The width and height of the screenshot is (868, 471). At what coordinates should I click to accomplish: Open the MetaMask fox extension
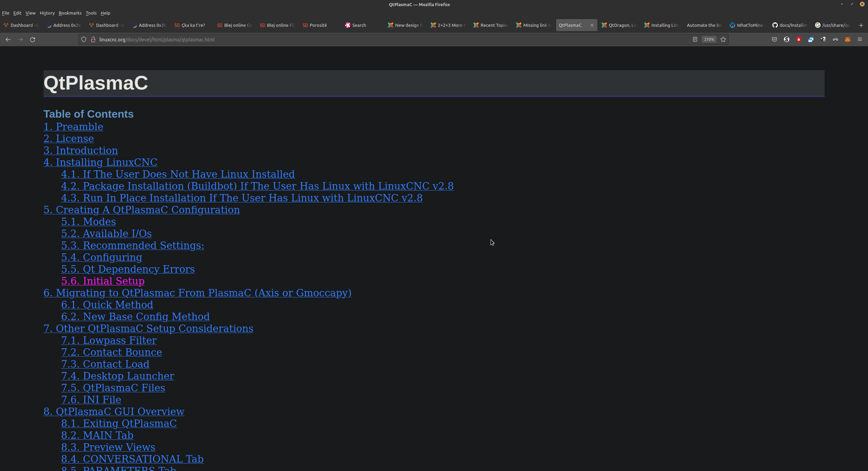coord(848,39)
